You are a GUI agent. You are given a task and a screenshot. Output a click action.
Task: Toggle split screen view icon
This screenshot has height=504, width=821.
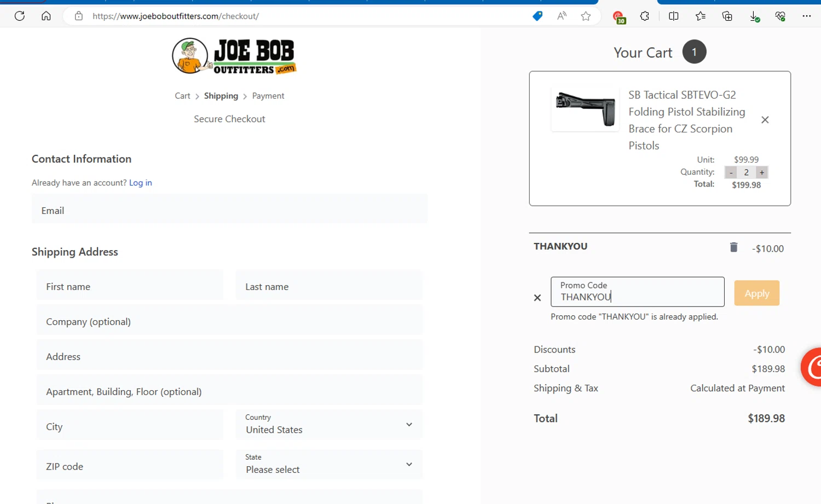point(674,16)
